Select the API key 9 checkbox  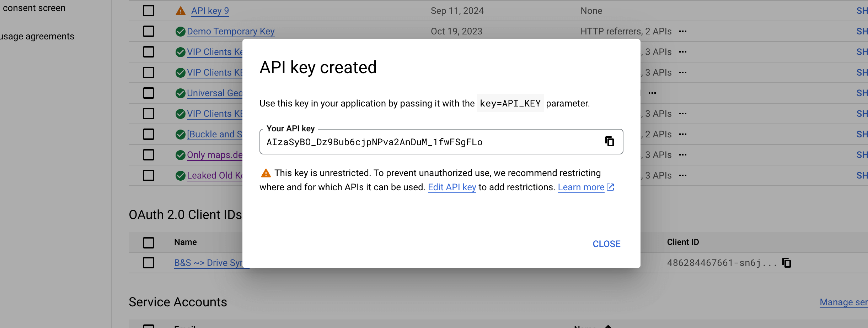[x=148, y=11]
